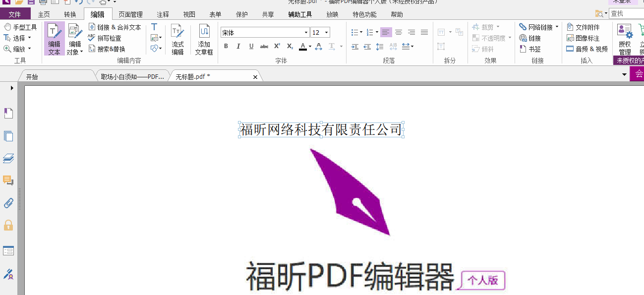644x295 pixels.
Task: Open 授权管理 license management
Action: pyautogui.click(x=625, y=40)
